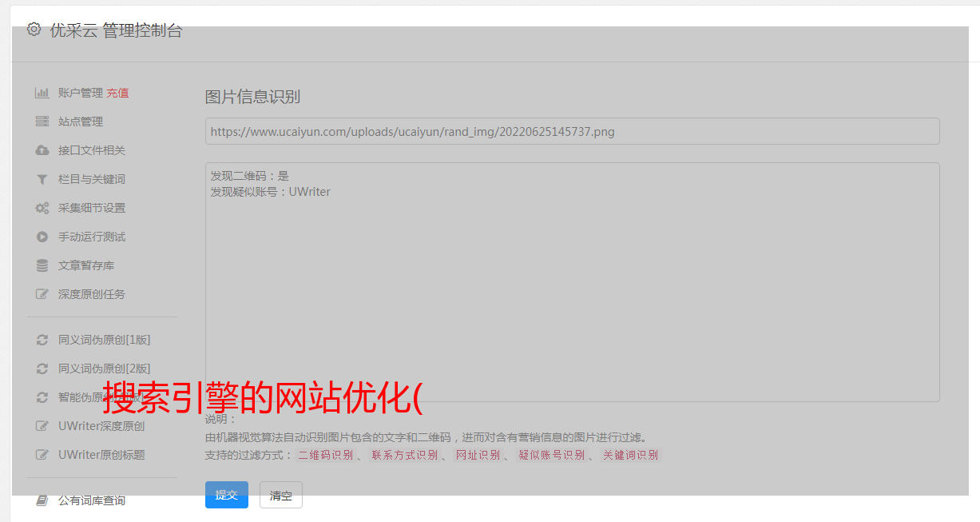Click the gear icon beside 优采云 管理控制台

[x=34, y=30]
